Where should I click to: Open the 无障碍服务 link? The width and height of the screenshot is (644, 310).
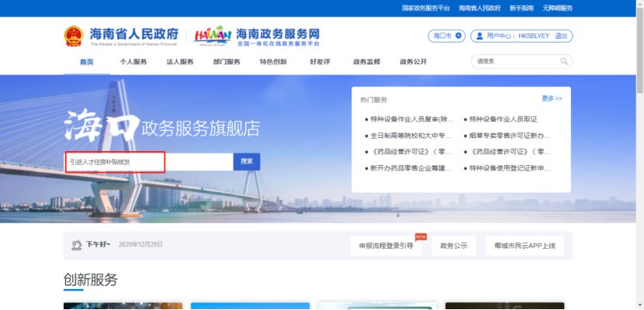(557, 9)
